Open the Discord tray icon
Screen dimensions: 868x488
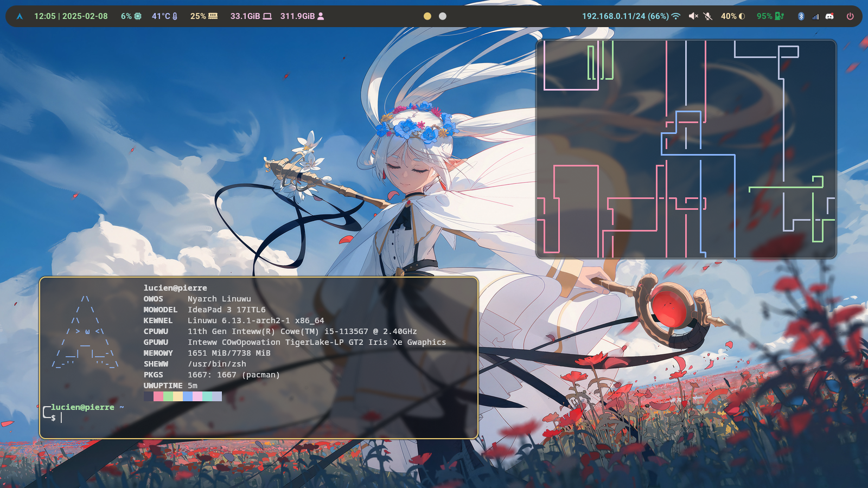click(829, 16)
